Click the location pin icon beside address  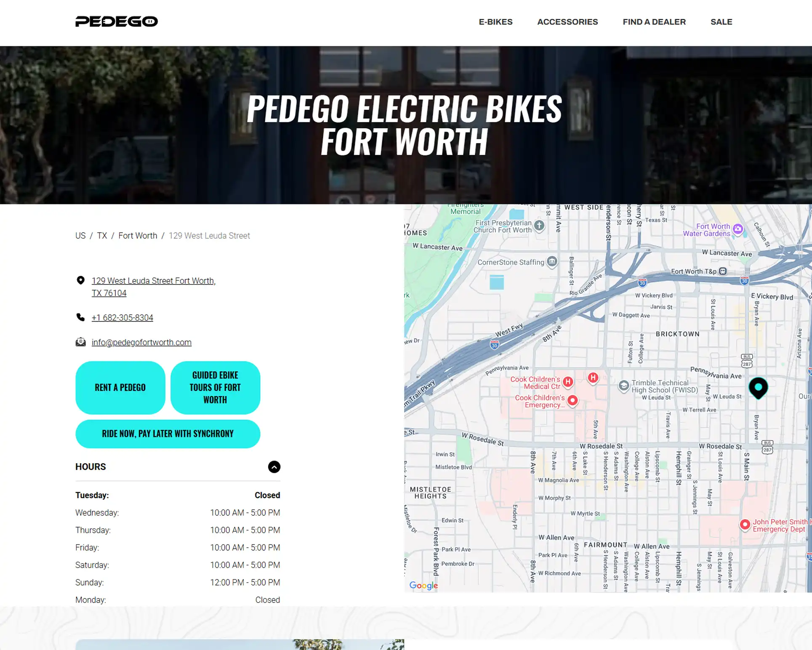tap(80, 280)
